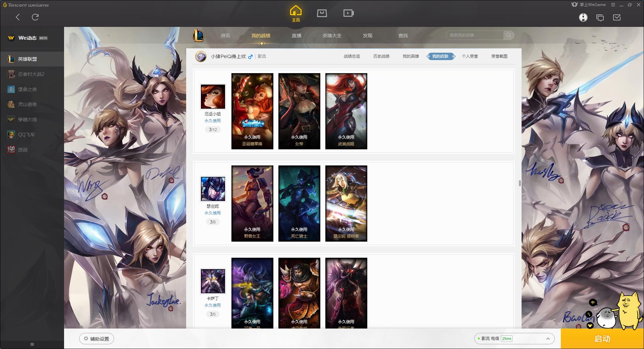Select 灵山奇缘 in the game list
Viewport: 644px width, 349px height.
(x=32, y=104)
